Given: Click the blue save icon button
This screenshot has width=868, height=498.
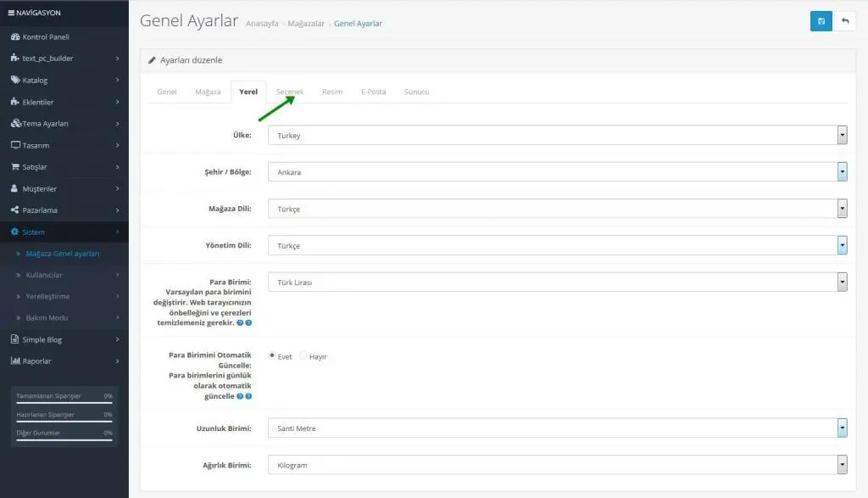Looking at the screenshot, I should [821, 21].
